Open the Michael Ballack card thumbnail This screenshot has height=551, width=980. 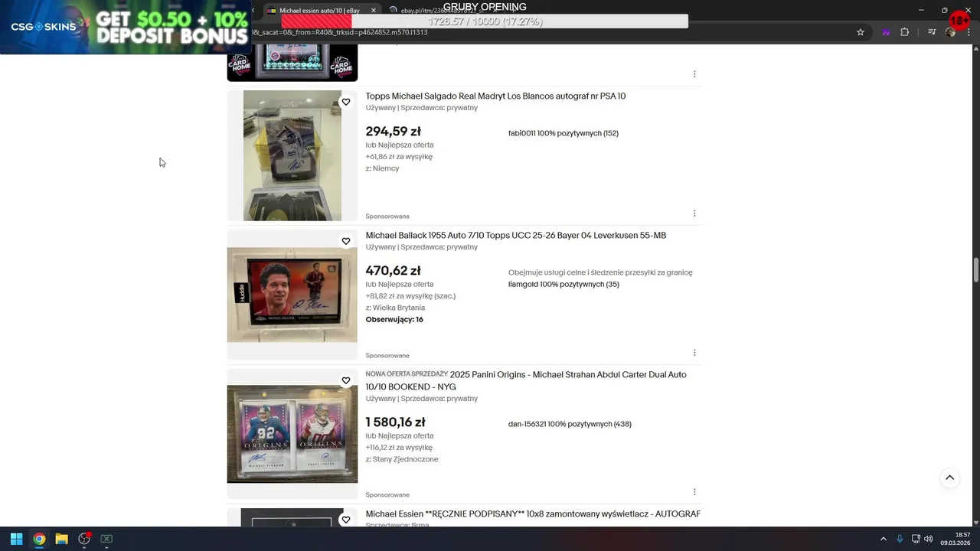pos(292,295)
